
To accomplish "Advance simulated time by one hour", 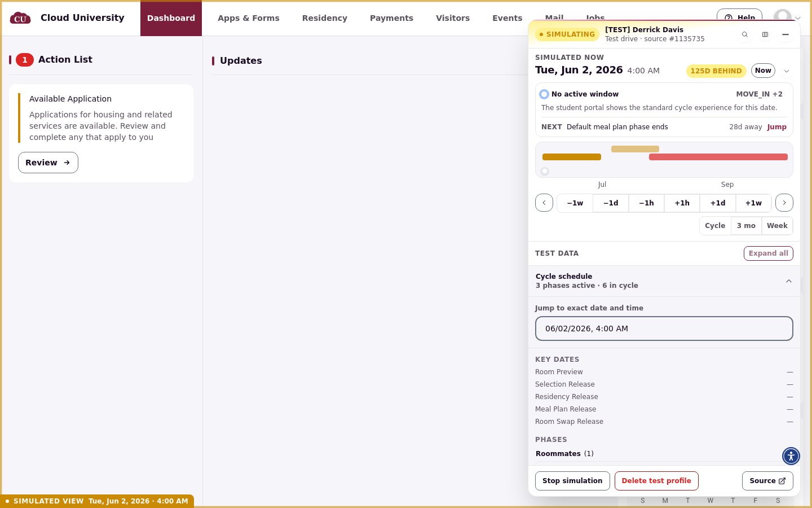I will pos(682,203).
